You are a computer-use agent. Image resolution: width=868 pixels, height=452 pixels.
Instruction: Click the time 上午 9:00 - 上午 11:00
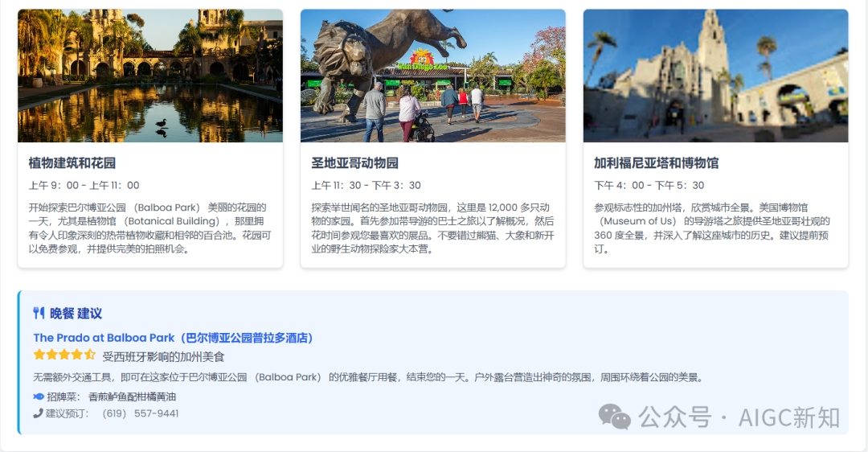tap(84, 186)
